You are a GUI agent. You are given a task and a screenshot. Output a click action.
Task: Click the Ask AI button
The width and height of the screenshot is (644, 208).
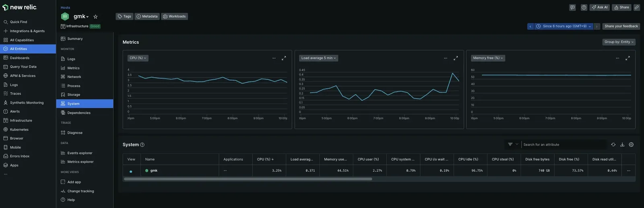600,7
